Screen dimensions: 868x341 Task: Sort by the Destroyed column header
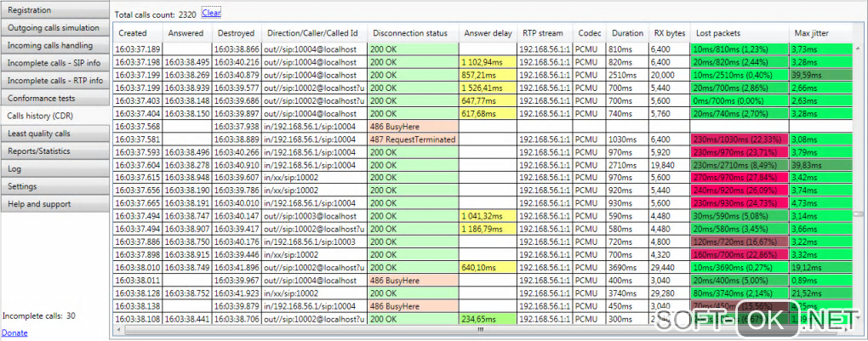coord(237,33)
